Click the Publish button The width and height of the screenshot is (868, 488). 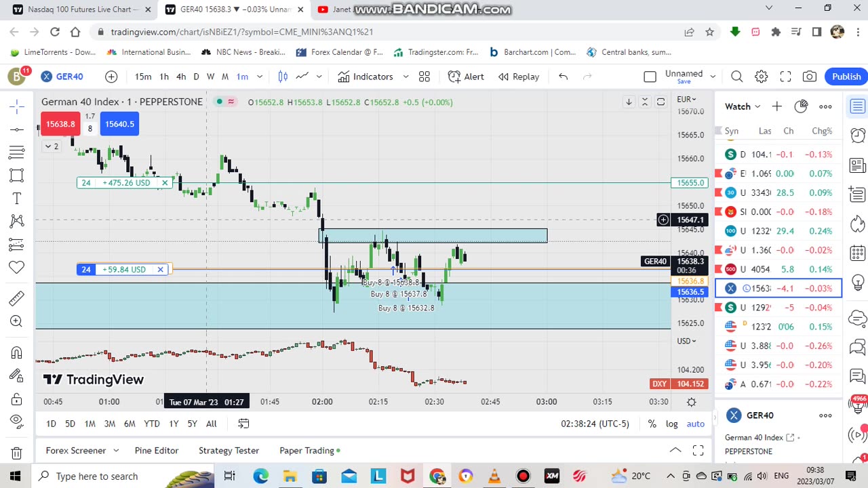(x=846, y=77)
